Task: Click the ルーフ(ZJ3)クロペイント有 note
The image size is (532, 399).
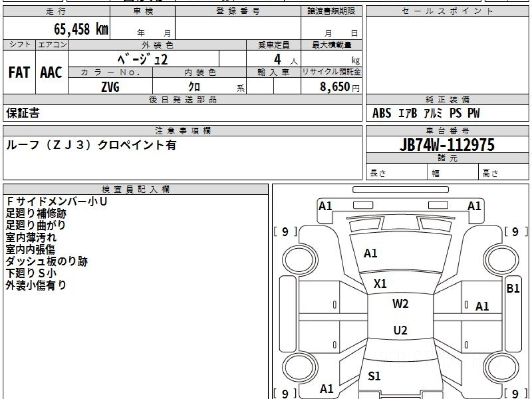Action: click(x=91, y=145)
